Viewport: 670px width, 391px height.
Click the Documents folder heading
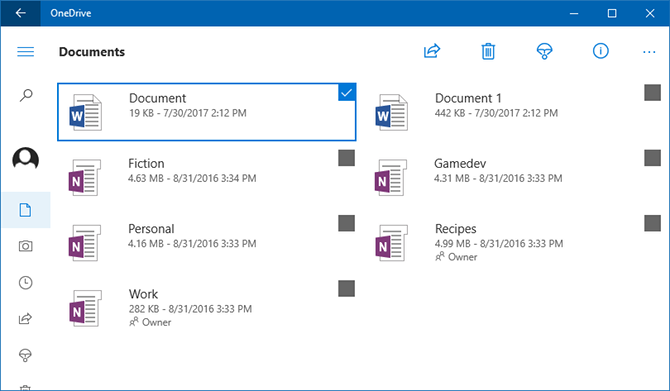92,52
